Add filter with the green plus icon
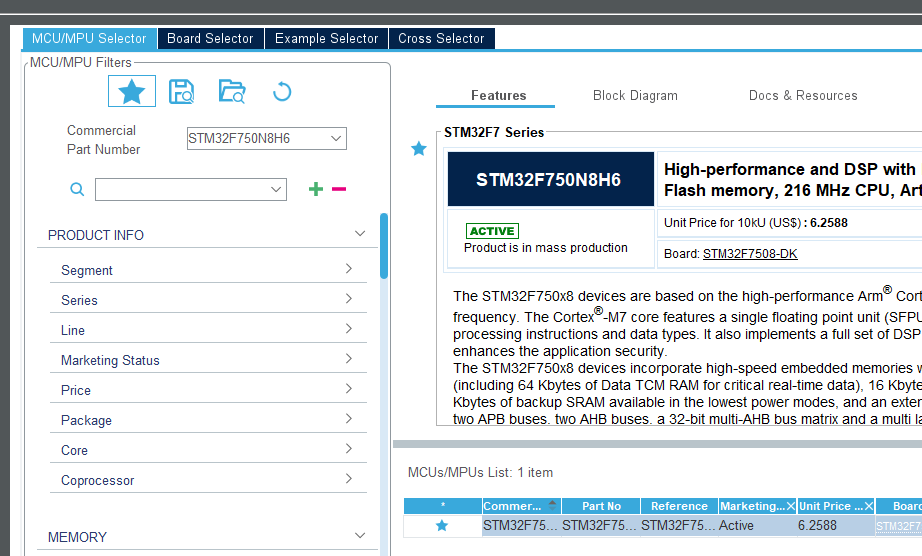 pyautogui.click(x=316, y=189)
